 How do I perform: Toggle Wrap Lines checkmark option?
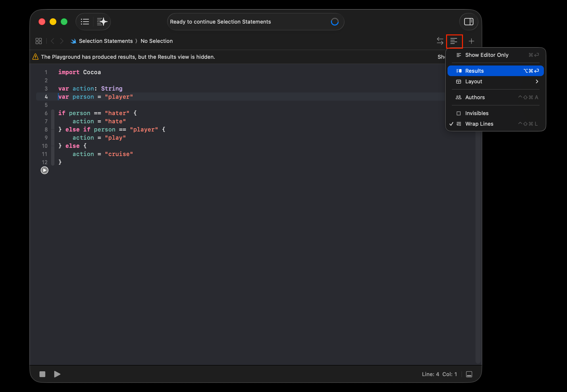tap(479, 124)
